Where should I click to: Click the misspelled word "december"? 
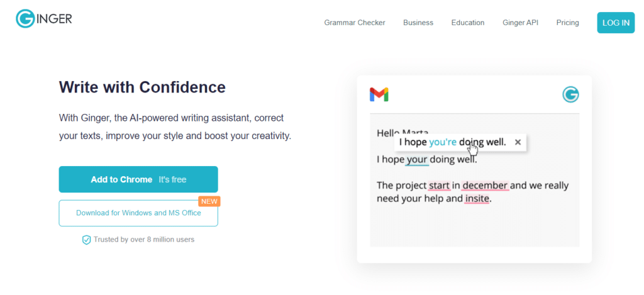[484, 186]
